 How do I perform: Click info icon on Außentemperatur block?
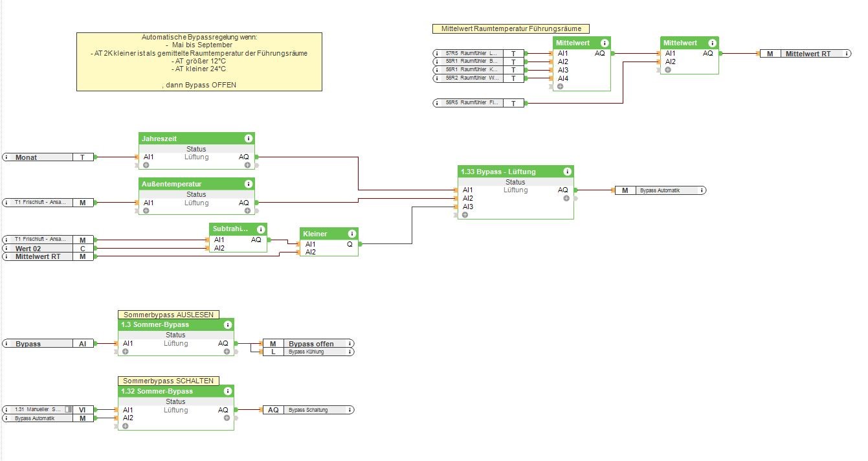[248, 184]
